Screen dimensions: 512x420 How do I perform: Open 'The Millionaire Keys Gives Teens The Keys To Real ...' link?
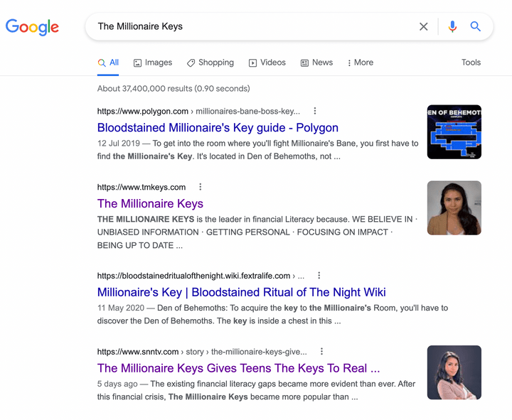click(x=238, y=368)
